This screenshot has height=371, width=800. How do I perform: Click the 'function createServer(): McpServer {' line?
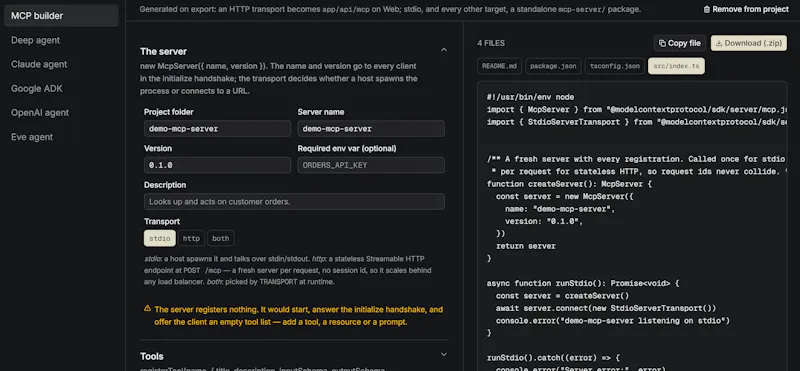point(569,184)
